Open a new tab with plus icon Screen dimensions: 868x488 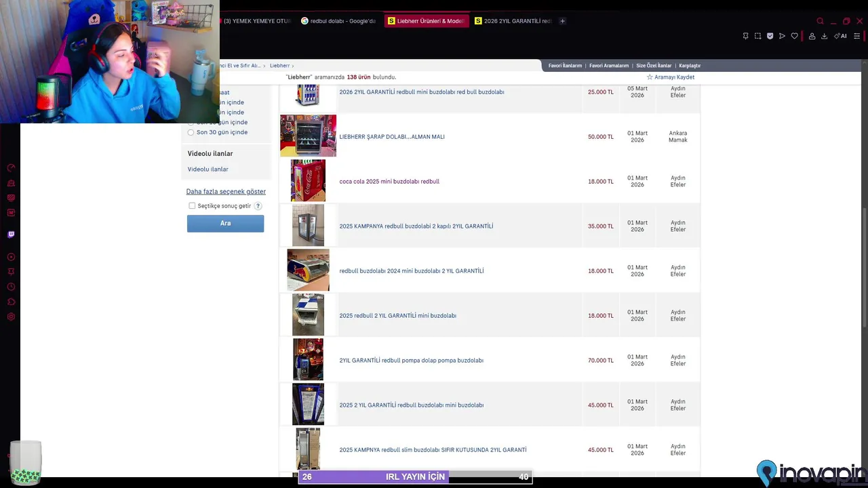point(562,21)
